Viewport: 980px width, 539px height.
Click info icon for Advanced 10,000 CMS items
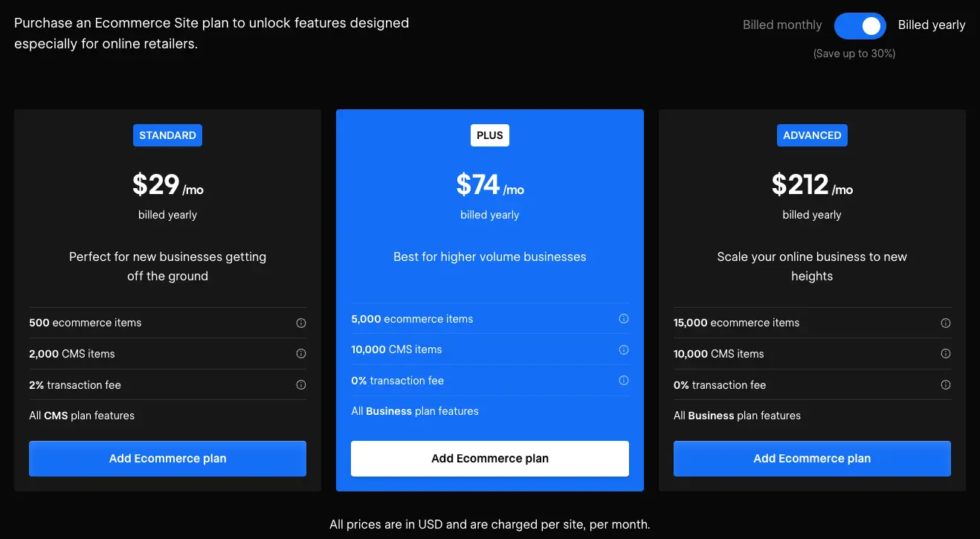946,354
